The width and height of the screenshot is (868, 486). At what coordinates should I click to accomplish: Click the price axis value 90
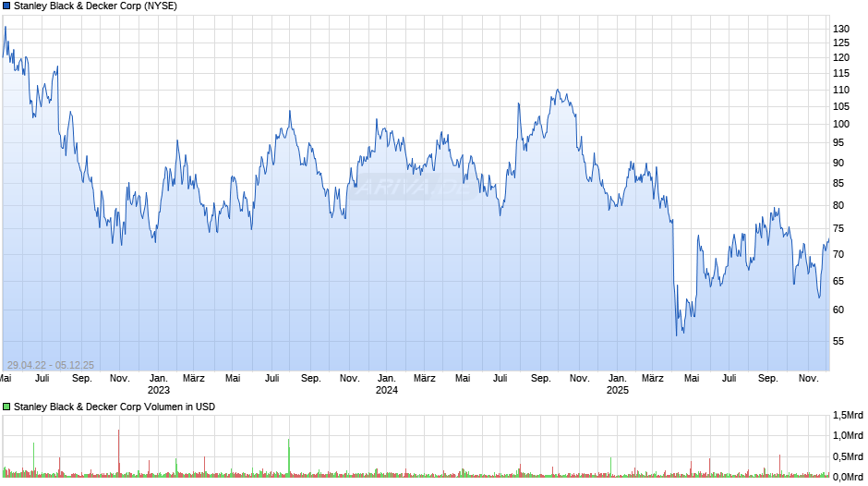838,163
